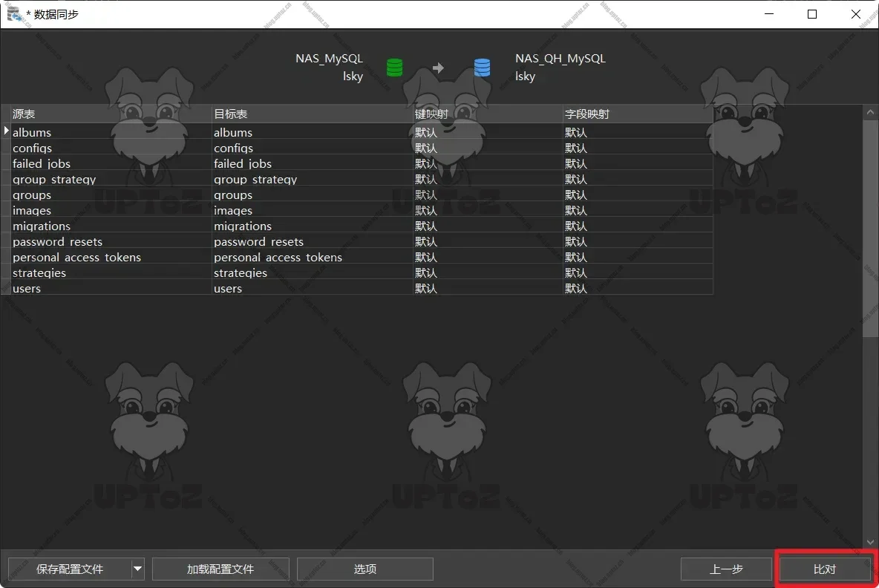Click target table cell failed_jobs
Image resolution: width=879 pixels, height=588 pixels.
tap(313, 163)
